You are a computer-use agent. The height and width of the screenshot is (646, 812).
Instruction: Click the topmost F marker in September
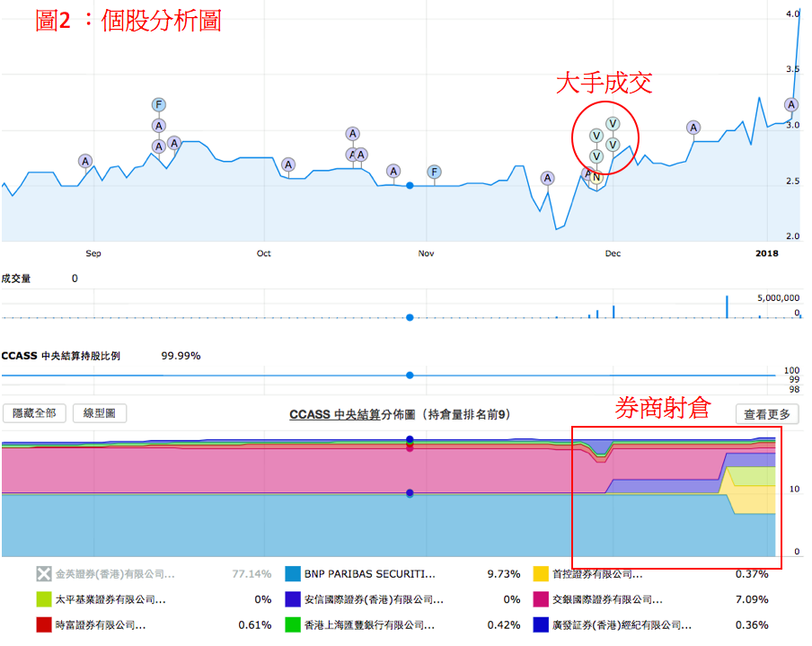[x=159, y=104]
